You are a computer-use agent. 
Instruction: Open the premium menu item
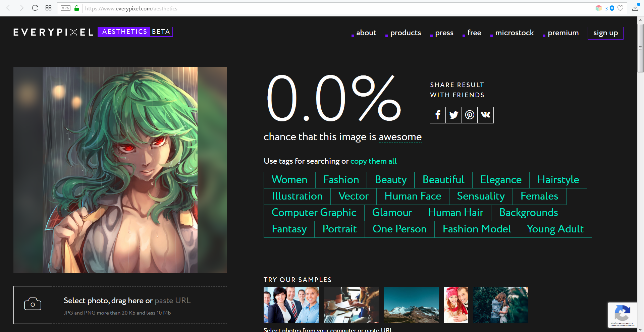click(x=563, y=33)
